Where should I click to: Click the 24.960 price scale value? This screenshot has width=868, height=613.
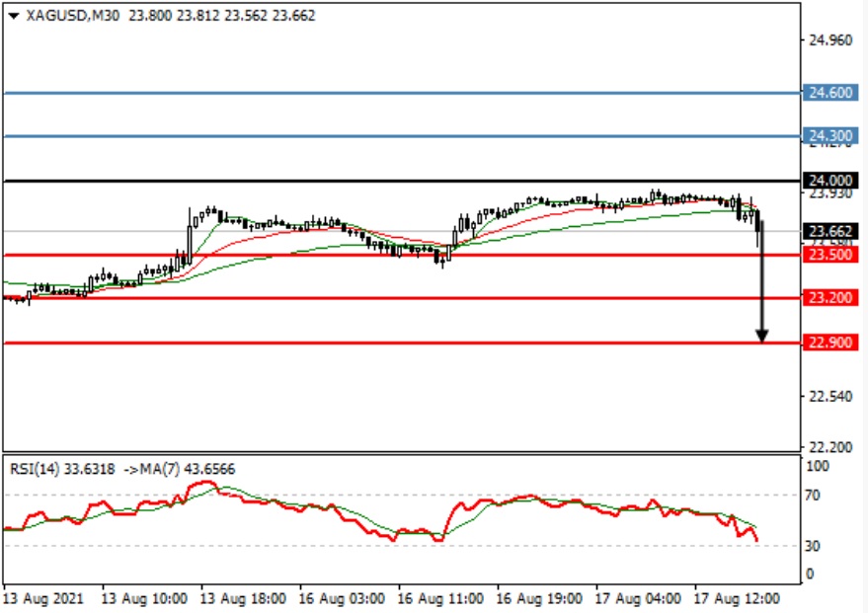coord(830,40)
